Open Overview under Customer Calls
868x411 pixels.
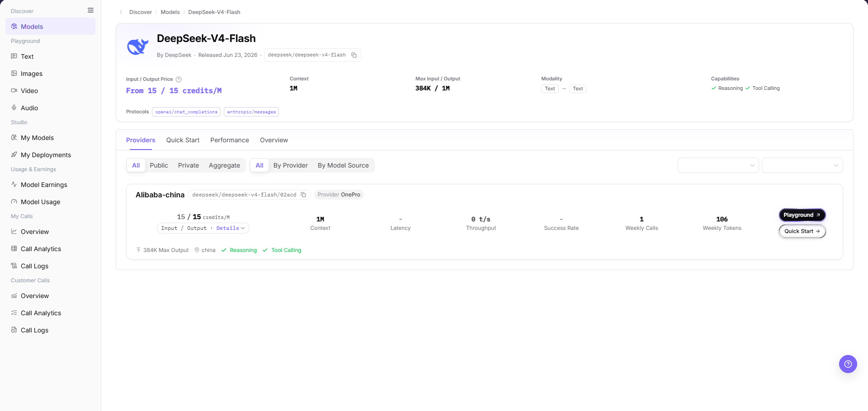coord(50,296)
